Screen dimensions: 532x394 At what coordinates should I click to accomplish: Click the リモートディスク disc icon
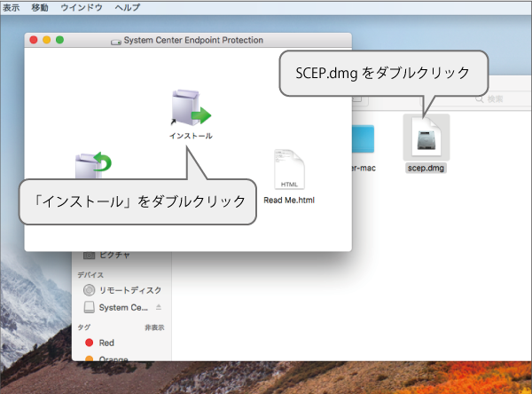coord(90,290)
